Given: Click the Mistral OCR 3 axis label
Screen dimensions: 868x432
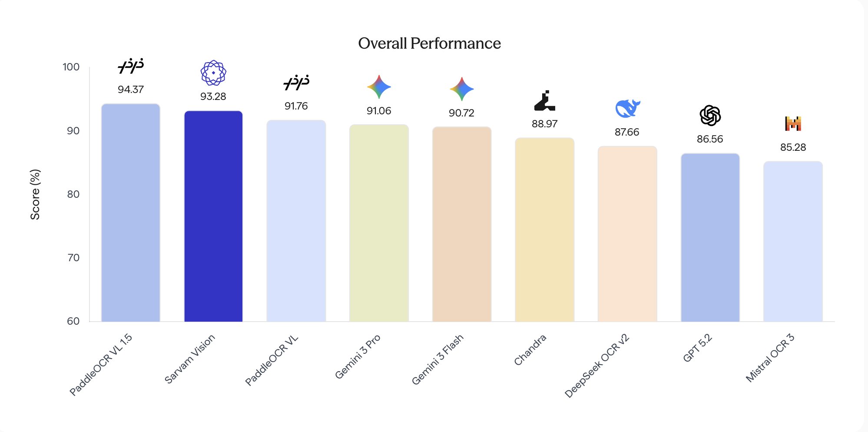Looking at the screenshot, I should pyautogui.click(x=770, y=358).
